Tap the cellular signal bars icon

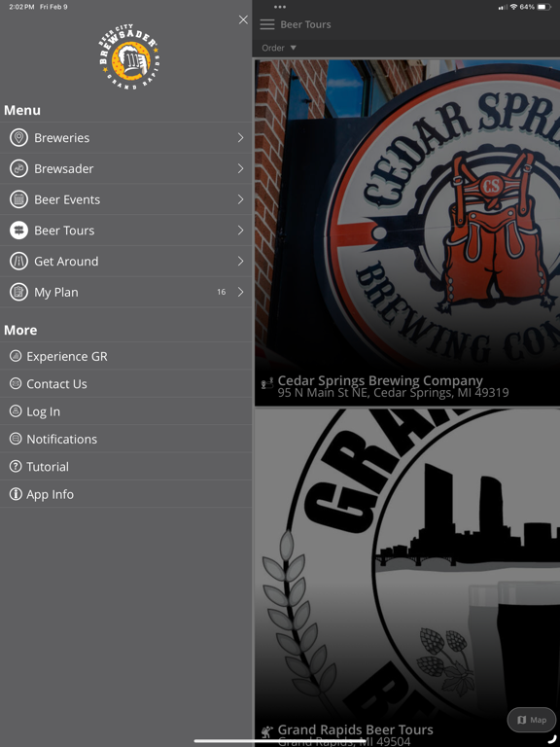[x=503, y=7]
